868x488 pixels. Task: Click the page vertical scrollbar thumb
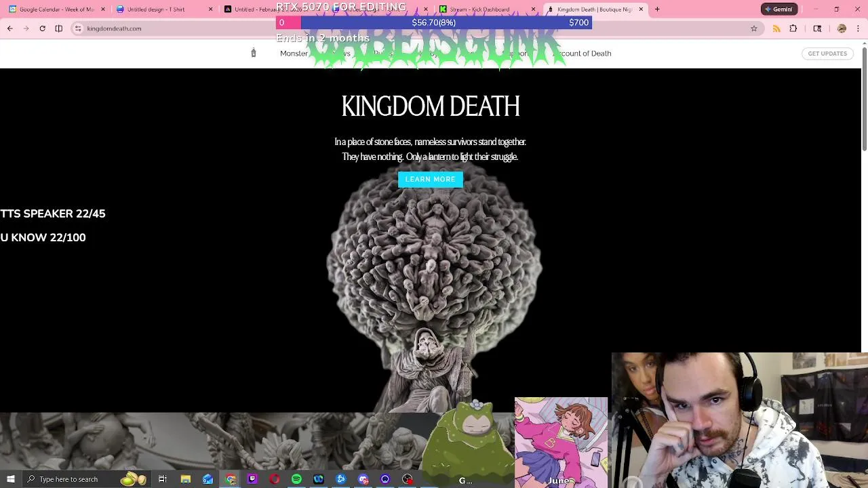coord(864,100)
